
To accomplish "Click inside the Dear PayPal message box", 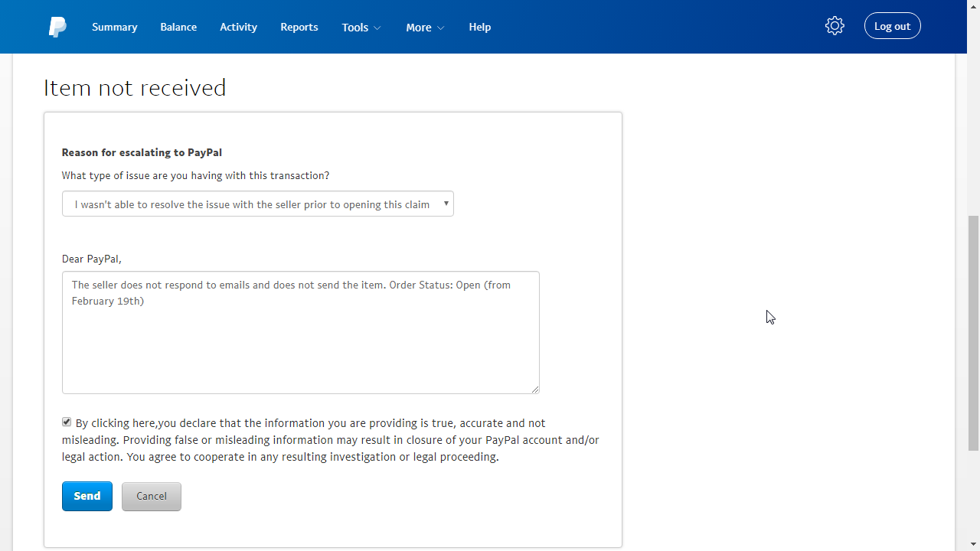I will (301, 332).
